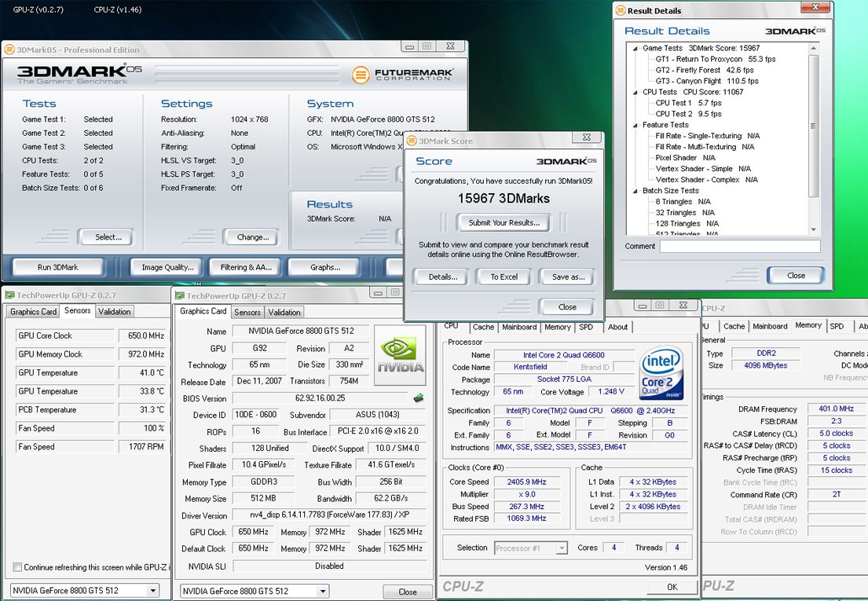Open Sensors tab in GPU-Z Graphics Card window

pyautogui.click(x=247, y=312)
